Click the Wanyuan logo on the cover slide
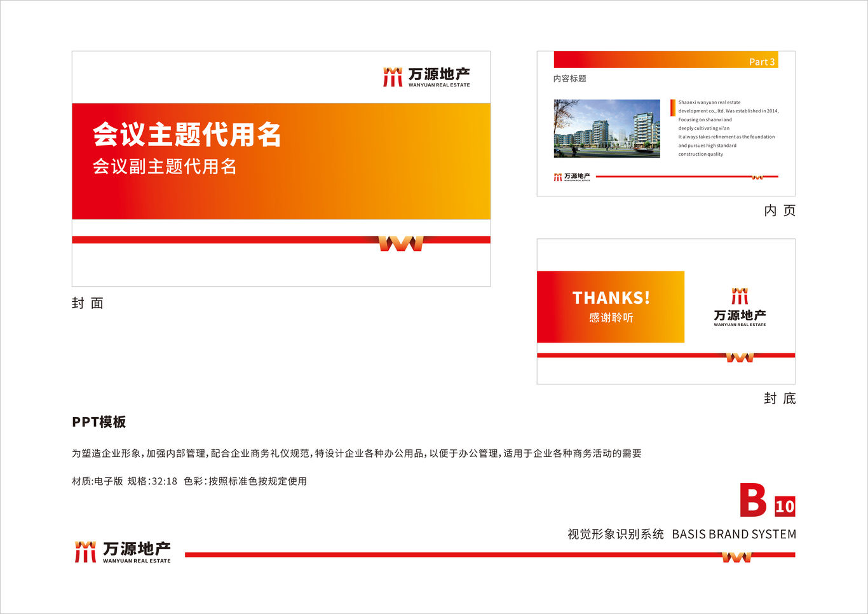The width and height of the screenshot is (868, 614). point(426,77)
